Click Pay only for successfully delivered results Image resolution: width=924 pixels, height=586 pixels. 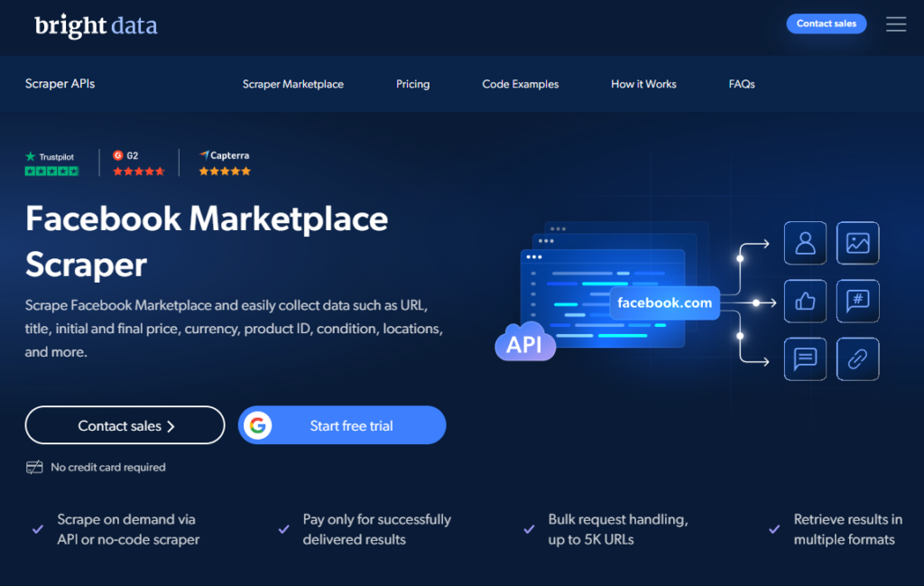(376, 529)
